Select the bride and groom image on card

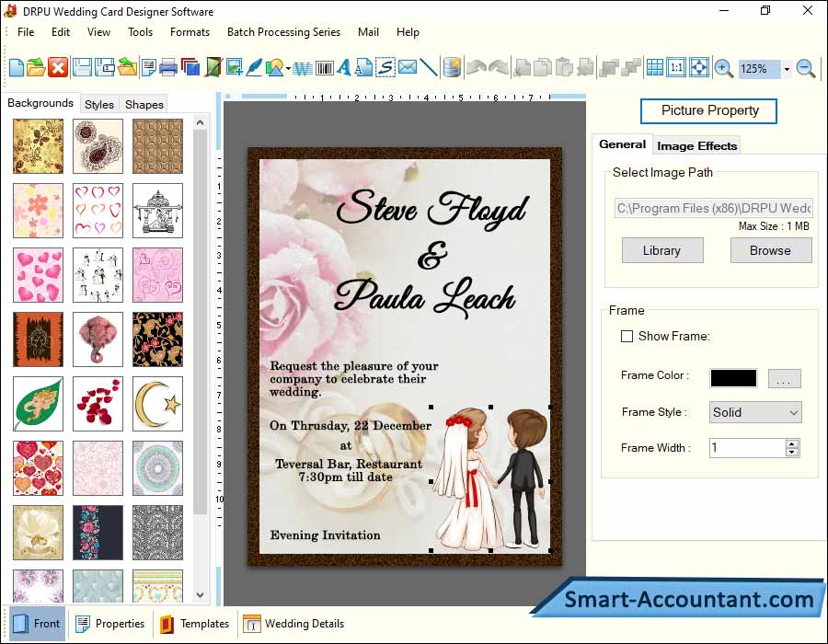click(491, 478)
